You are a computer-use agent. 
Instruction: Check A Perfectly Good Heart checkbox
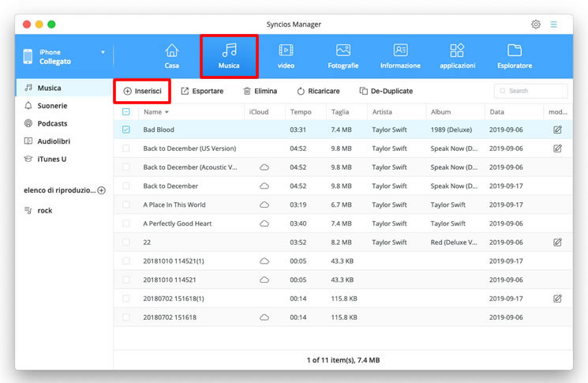(126, 223)
